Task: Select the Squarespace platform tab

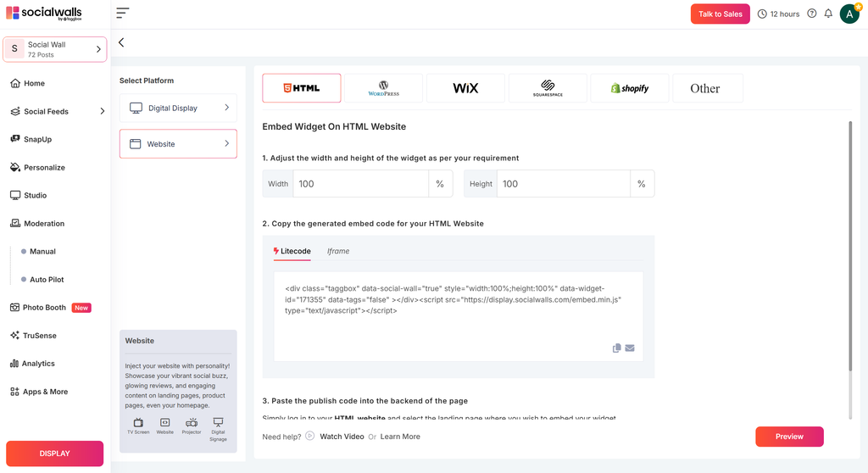Action: [x=548, y=88]
